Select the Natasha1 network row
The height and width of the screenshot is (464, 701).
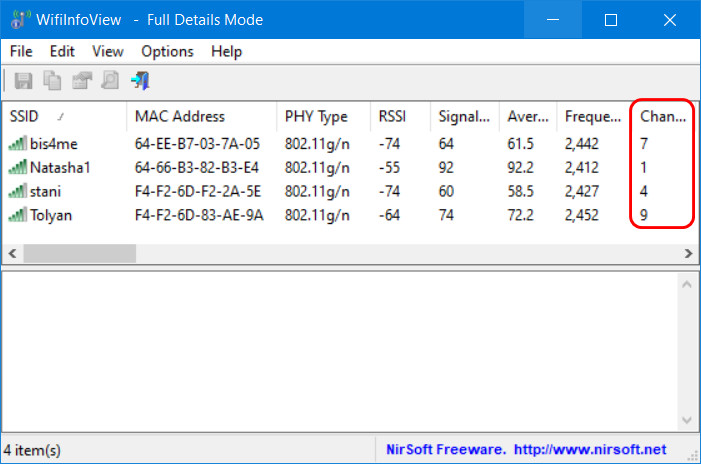(350, 167)
